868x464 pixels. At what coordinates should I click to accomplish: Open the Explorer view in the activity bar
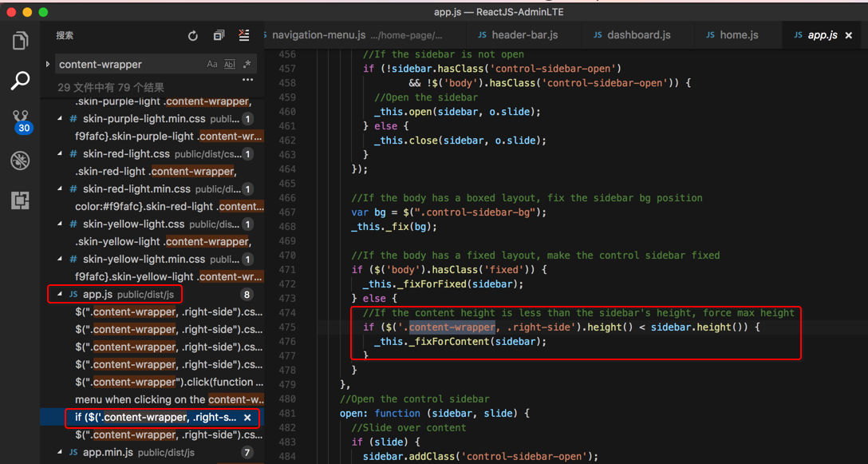pos(20,40)
